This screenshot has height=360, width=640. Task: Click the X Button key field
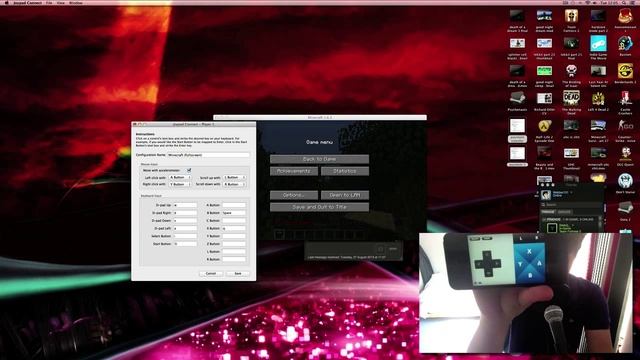(x=234, y=229)
